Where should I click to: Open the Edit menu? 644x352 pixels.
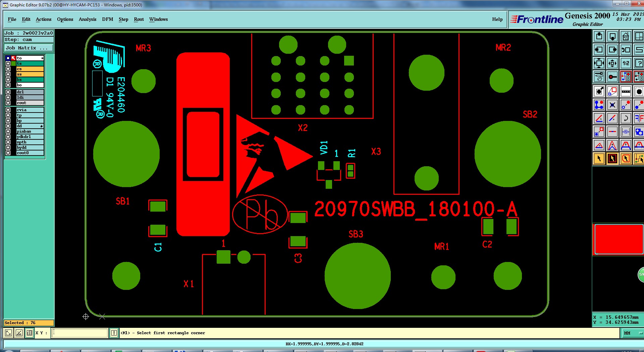click(x=26, y=19)
